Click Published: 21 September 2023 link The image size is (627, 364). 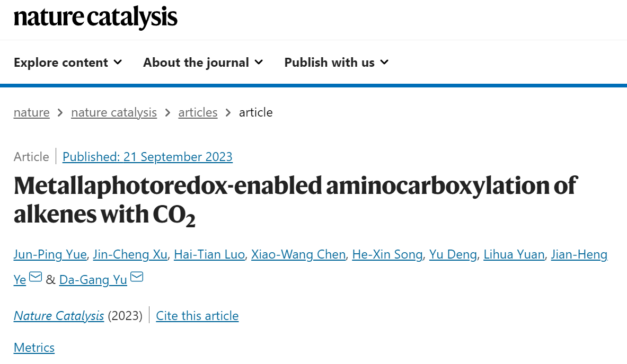[147, 157]
